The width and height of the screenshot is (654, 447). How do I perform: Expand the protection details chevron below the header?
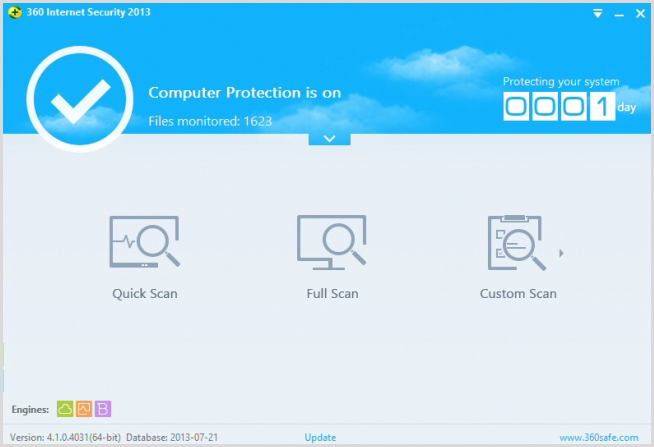[329, 138]
